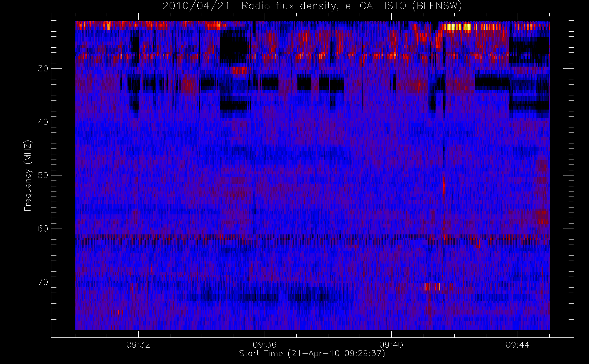
Task: Click the 09:36 time tick label
Action: click(265, 345)
